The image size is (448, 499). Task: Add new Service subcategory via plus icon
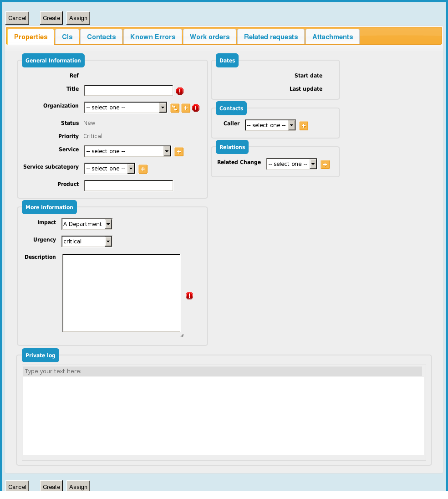point(143,169)
